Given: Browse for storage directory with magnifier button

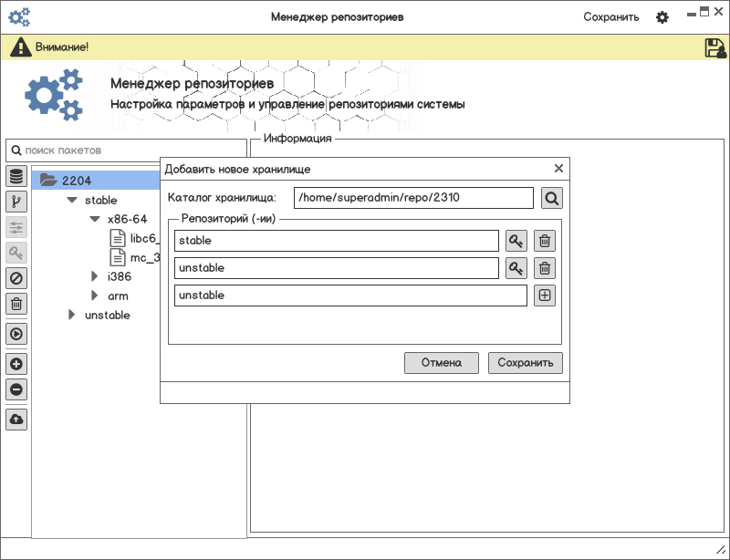Looking at the screenshot, I should coord(551,198).
